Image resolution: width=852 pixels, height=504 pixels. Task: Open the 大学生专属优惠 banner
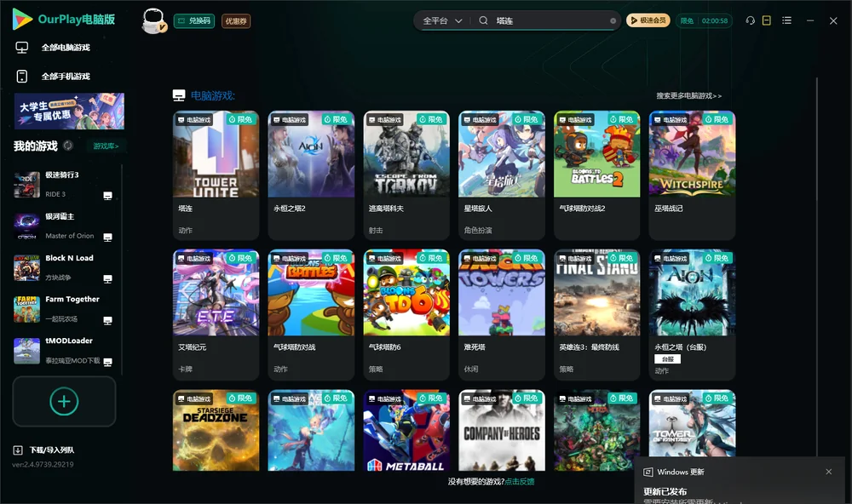pos(69,111)
